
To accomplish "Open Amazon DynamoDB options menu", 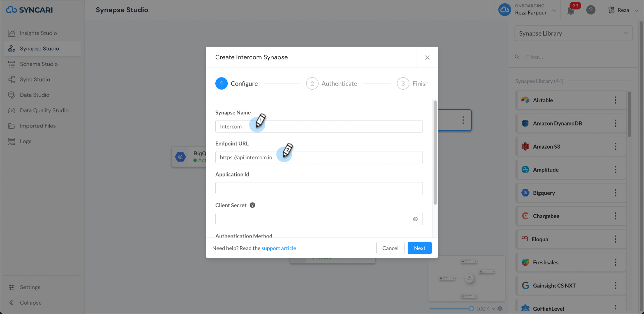I will pos(615,123).
